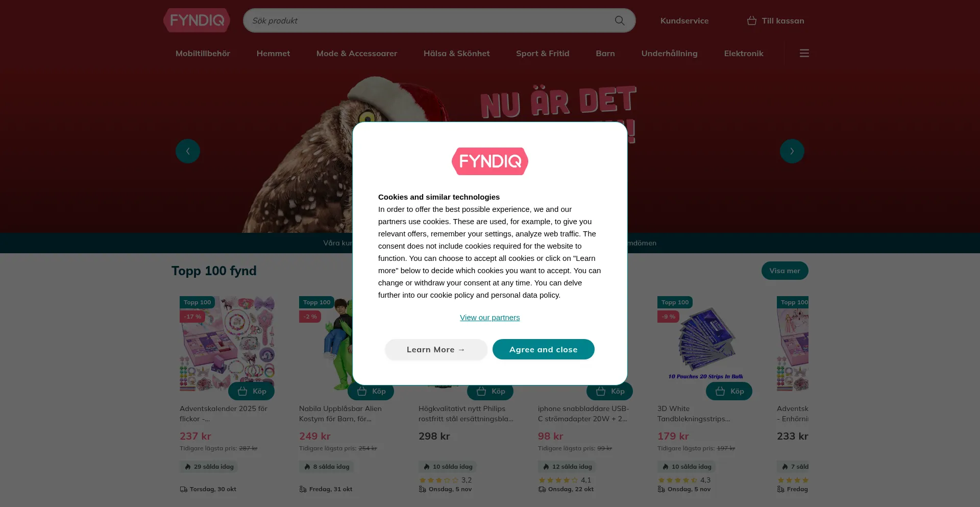The height and width of the screenshot is (507, 980).
Task: Open the hamburger menu icon
Action: coord(804,53)
